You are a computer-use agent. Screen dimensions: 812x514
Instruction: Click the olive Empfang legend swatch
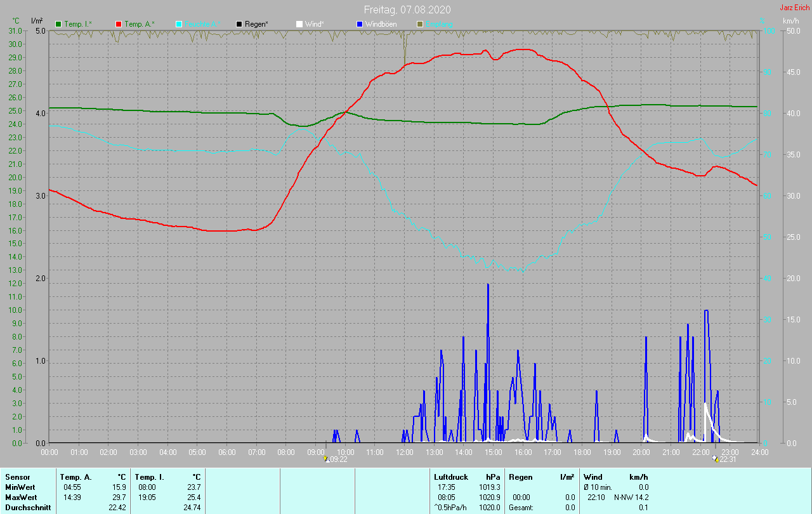point(419,24)
